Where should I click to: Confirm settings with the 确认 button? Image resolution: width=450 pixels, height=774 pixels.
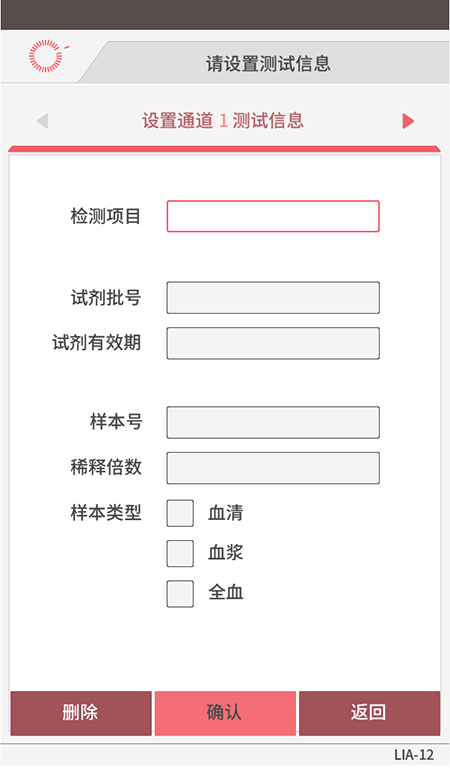tap(225, 713)
